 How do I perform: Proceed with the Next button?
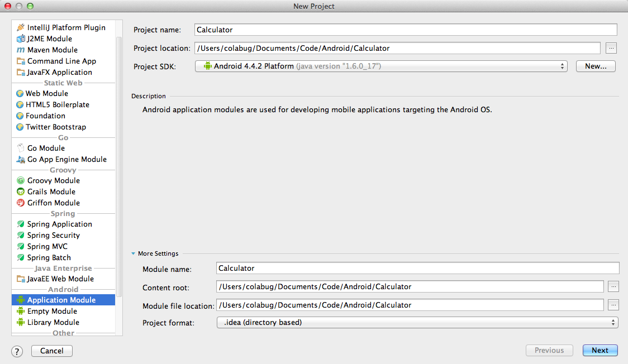tap(600, 351)
